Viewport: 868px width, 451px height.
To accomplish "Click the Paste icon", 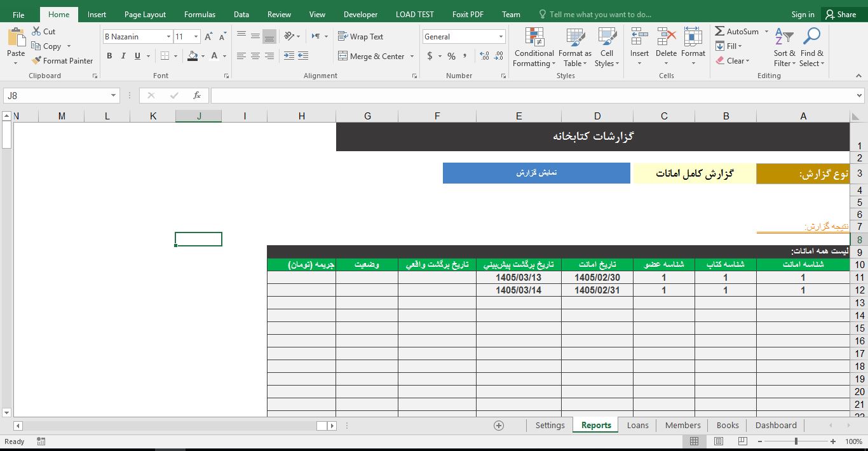I will (x=16, y=38).
